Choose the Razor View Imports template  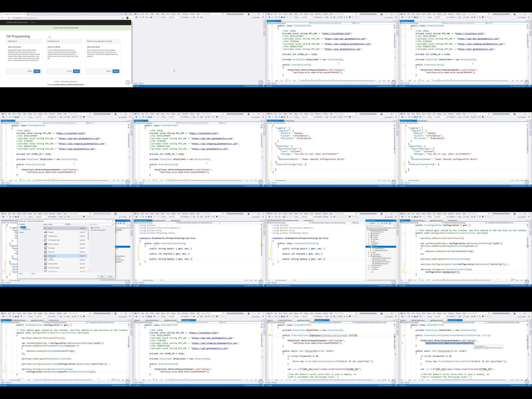click(65, 268)
